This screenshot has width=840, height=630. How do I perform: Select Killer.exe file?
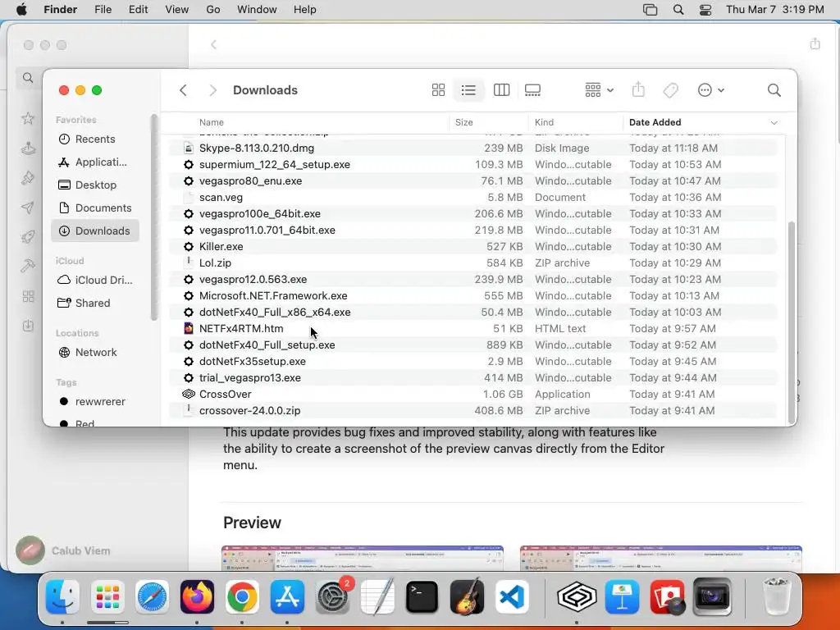pos(473,246)
